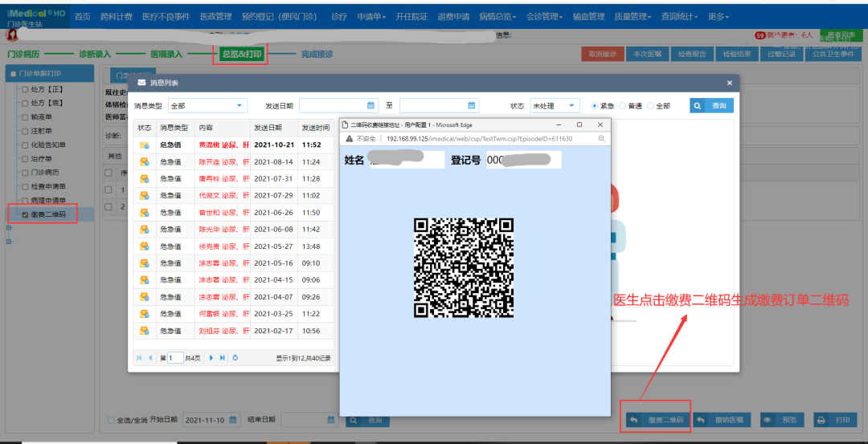The height and width of the screenshot is (444, 868).
Task: Go to next page of message list
Action: click(x=211, y=358)
